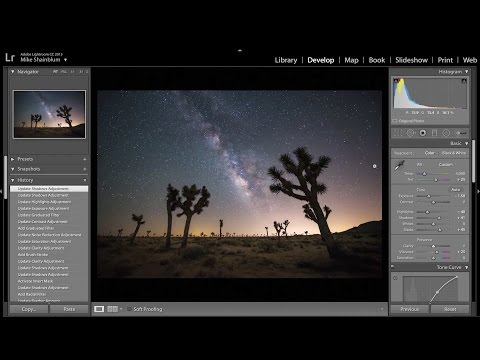
Task: Set Navigator zoom to FILL
Action: 64,72
